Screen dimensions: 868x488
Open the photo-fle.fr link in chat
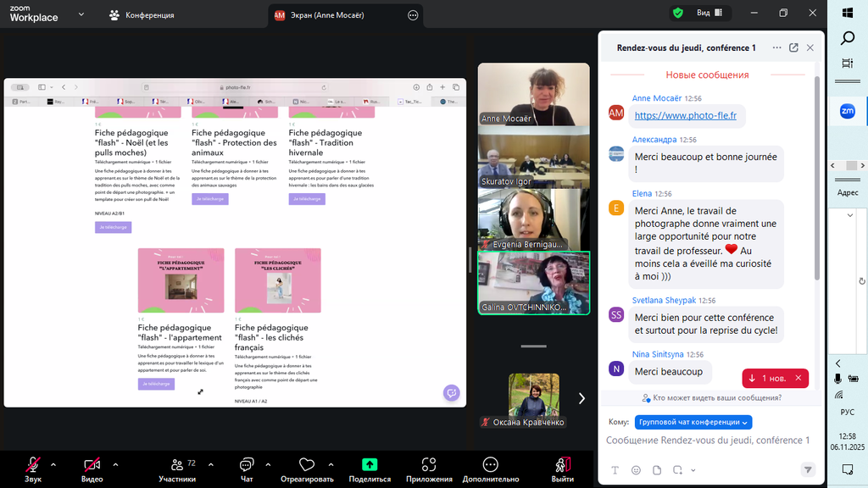coord(685,115)
